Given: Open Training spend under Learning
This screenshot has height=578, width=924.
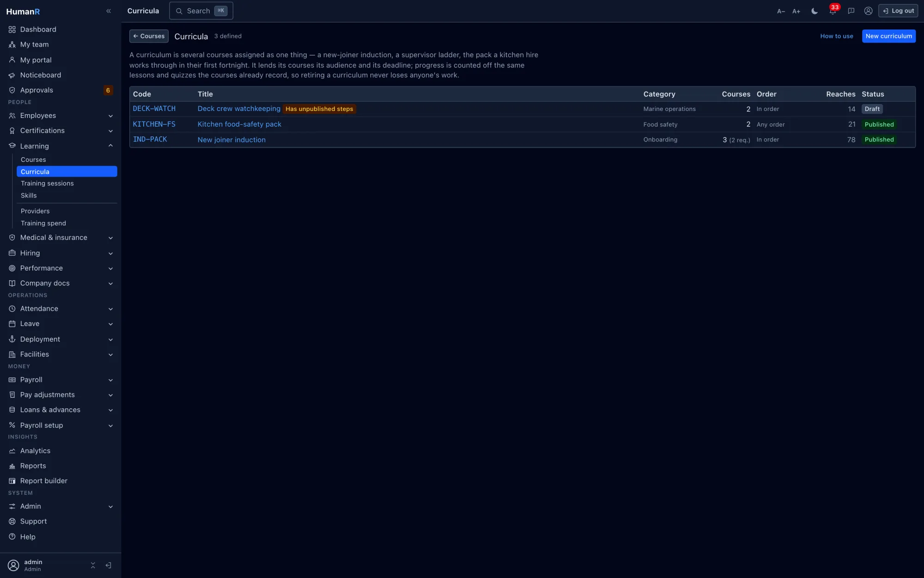Looking at the screenshot, I should 67,223.
